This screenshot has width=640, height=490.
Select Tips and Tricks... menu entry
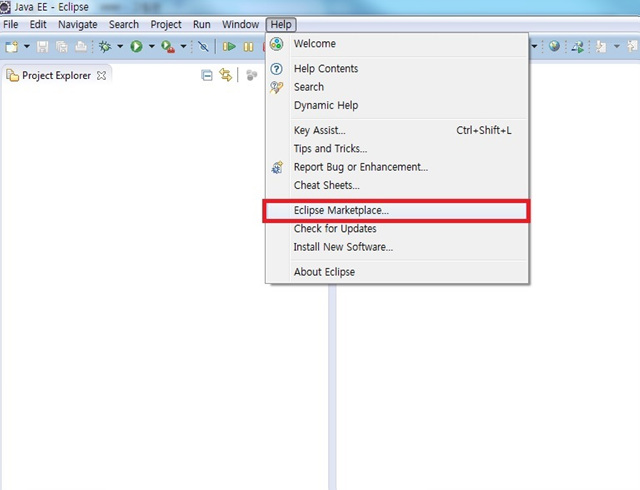pos(397,149)
